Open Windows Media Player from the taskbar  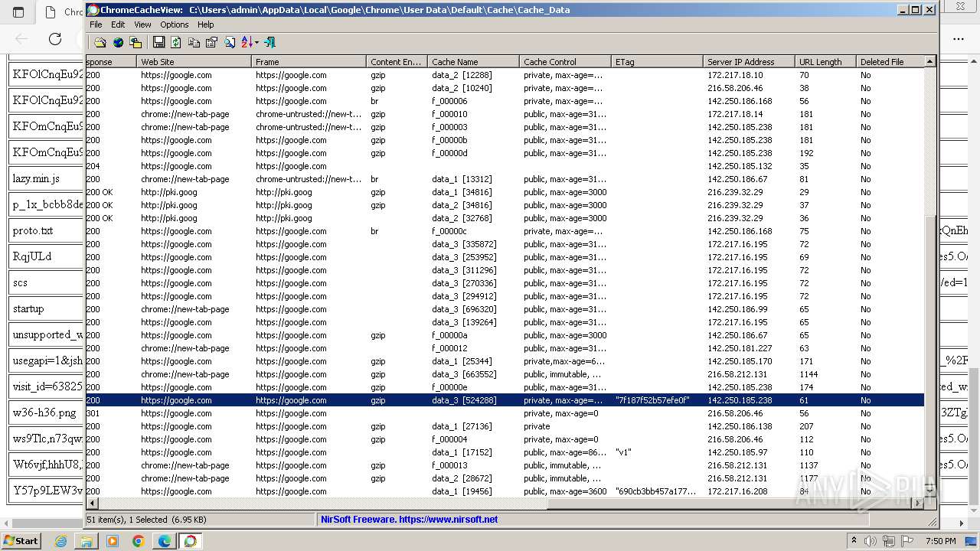click(x=113, y=541)
